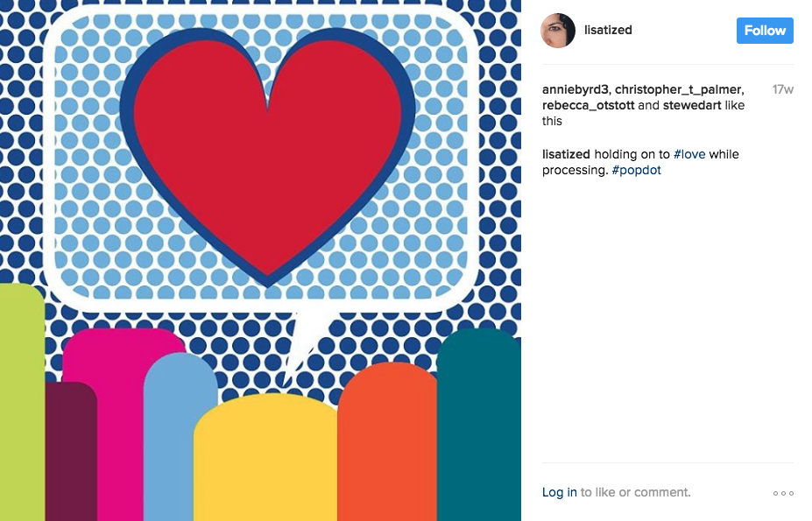This screenshot has width=812, height=521.
Task: Open the #popdot hashtag
Action: (x=637, y=171)
